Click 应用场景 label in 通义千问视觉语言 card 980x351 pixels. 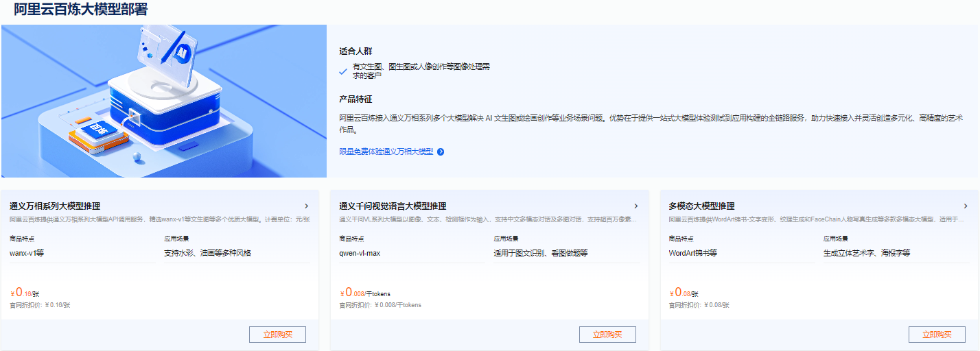[x=506, y=239]
